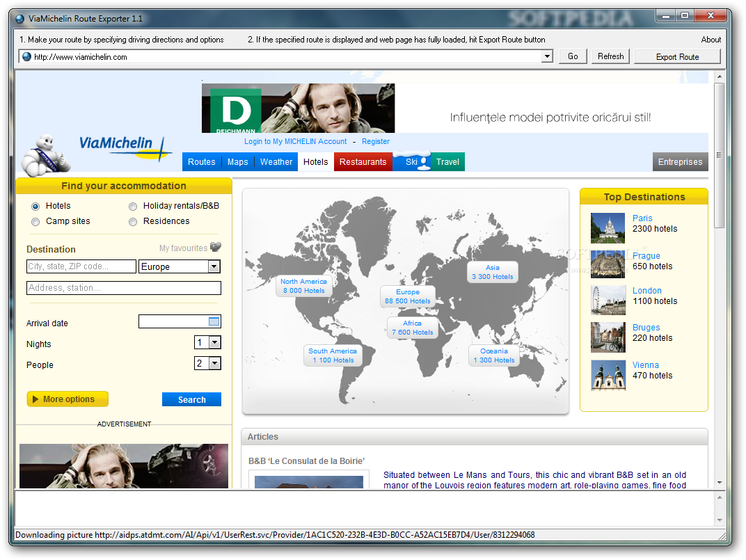The image size is (746, 560).
Task: Click the Address, station field
Action: [x=124, y=288]
